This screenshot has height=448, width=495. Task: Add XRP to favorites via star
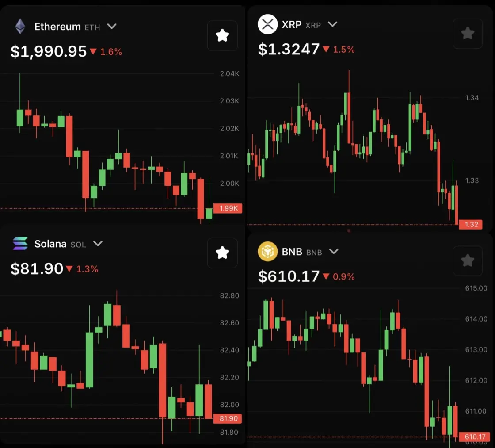(x=468, y=34)
